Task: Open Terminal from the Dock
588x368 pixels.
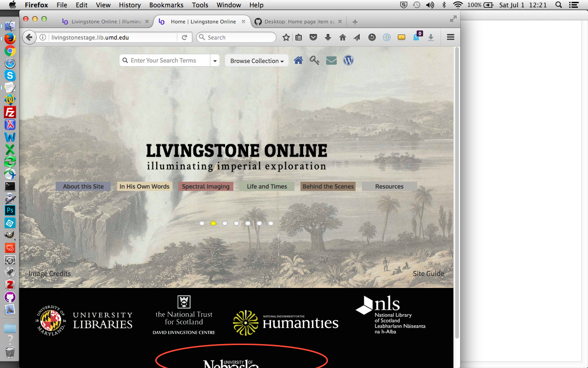Action: (10, 186)
